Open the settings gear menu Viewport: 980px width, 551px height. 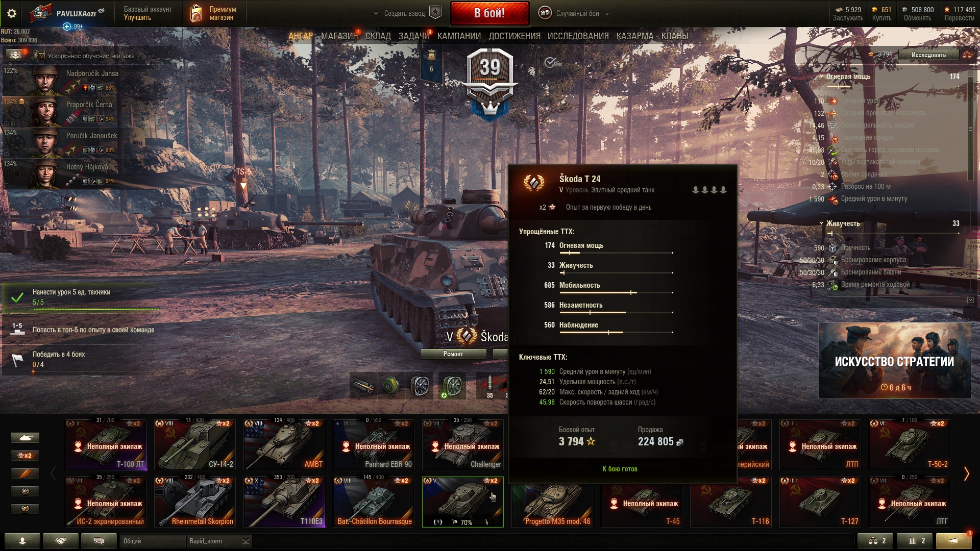click(x=11, y=13)
